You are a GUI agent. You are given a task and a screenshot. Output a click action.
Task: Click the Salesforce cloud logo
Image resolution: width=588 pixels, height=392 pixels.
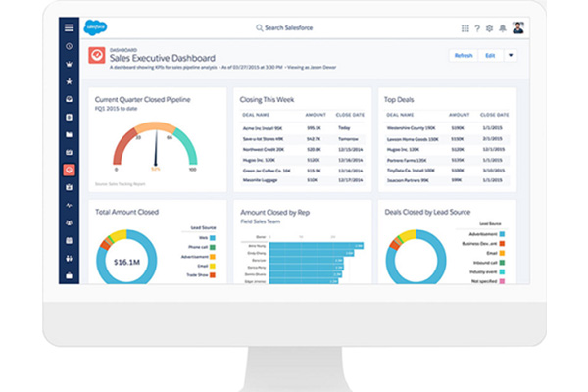tap(95, 28)
